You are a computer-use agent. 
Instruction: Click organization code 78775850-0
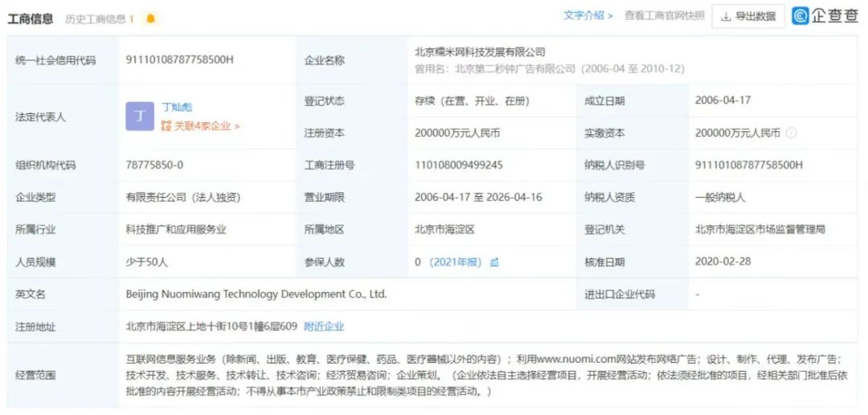pyautogui.click(x=154, y=165)
